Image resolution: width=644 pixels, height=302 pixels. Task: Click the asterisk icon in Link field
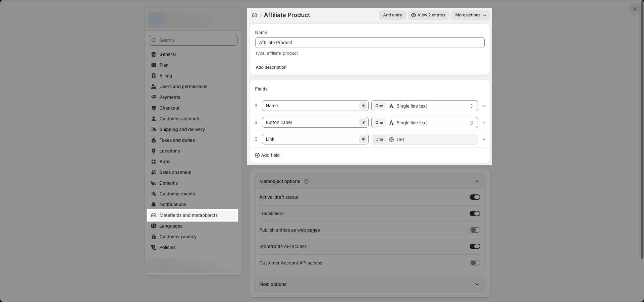pos(363,139)
